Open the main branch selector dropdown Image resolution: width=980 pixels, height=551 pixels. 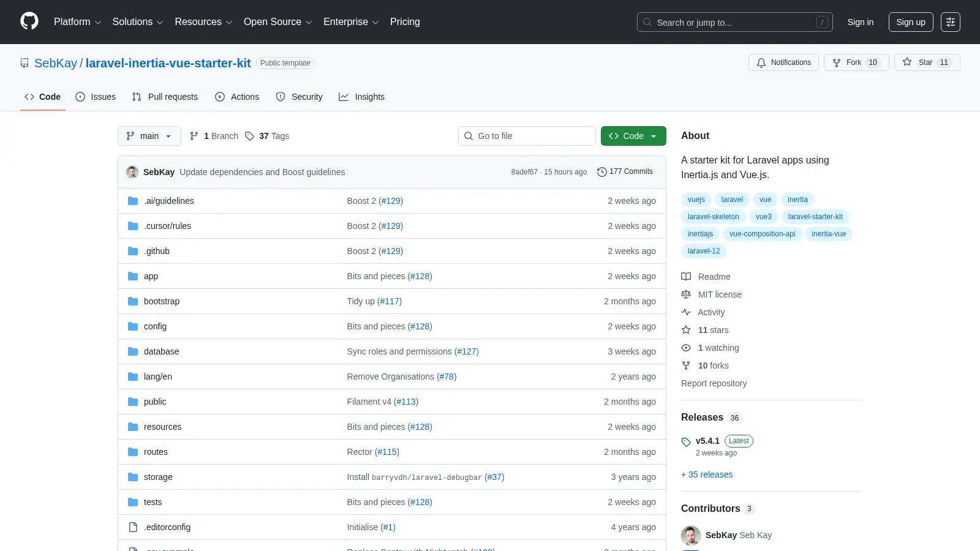149,136
